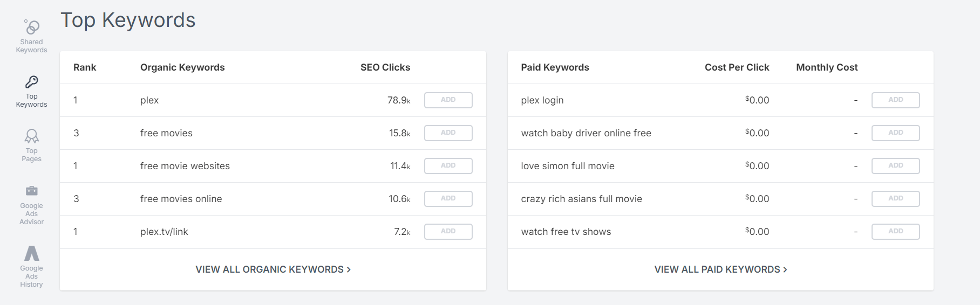Click the 11.4k SEO clicks value
Screen dimensions: 980x305
point(400,166)
